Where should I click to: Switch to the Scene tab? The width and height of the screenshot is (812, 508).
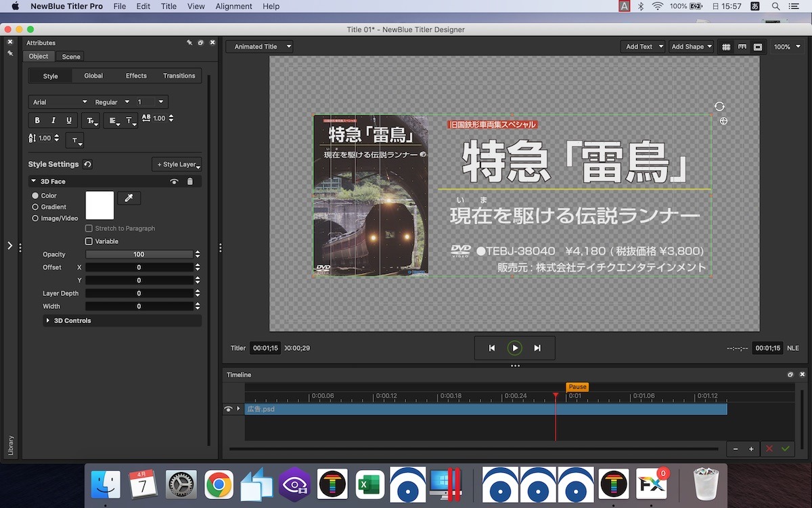click(x=71, y=57)
